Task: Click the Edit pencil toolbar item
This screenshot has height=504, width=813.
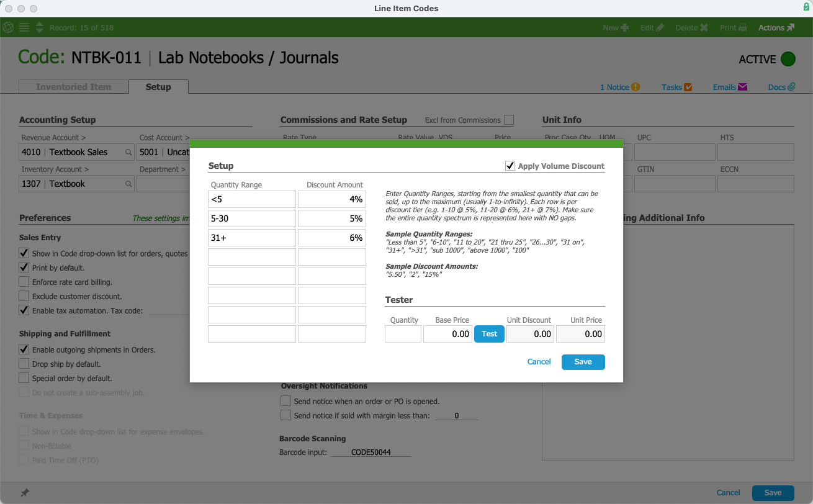Action: tap(652, 27)
